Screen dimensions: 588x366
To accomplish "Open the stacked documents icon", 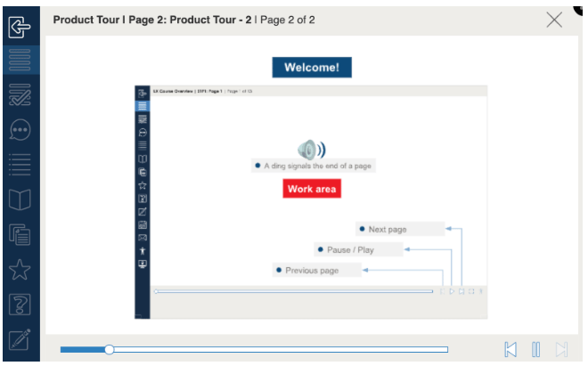I will pyautogui.click(x=20, y=234).
